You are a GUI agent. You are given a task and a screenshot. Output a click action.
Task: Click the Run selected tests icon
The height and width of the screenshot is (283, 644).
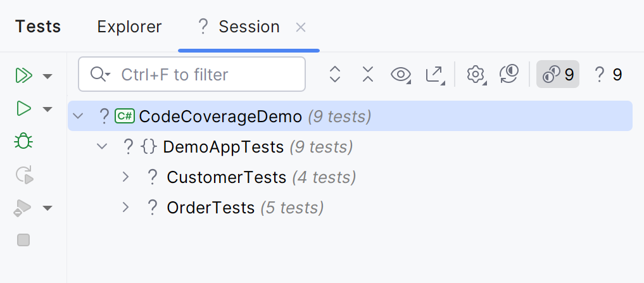(x=23, y=109)
